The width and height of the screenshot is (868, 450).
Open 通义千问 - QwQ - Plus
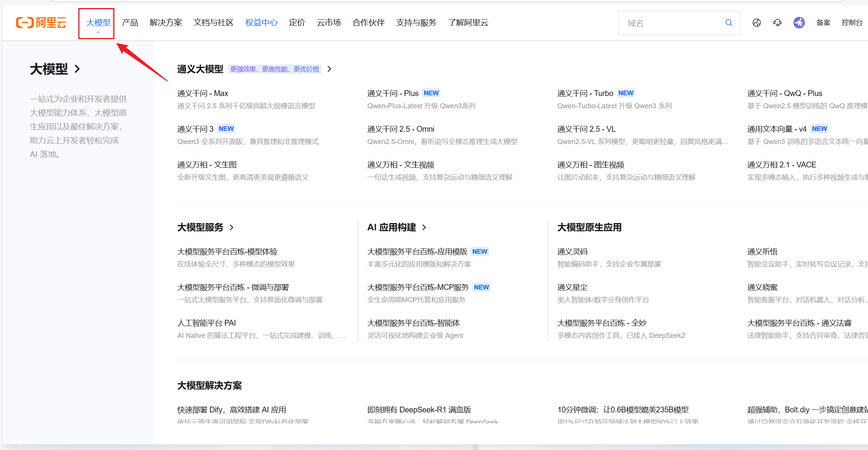coord(785,93)
